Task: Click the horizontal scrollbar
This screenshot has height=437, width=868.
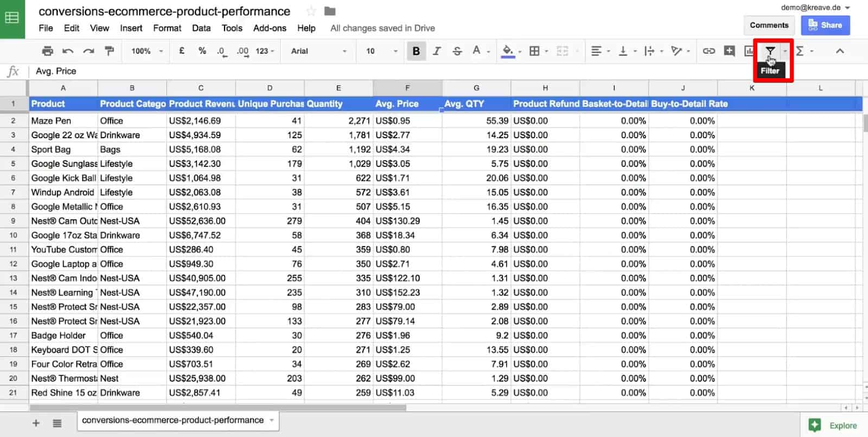Action: pos(218,407)
